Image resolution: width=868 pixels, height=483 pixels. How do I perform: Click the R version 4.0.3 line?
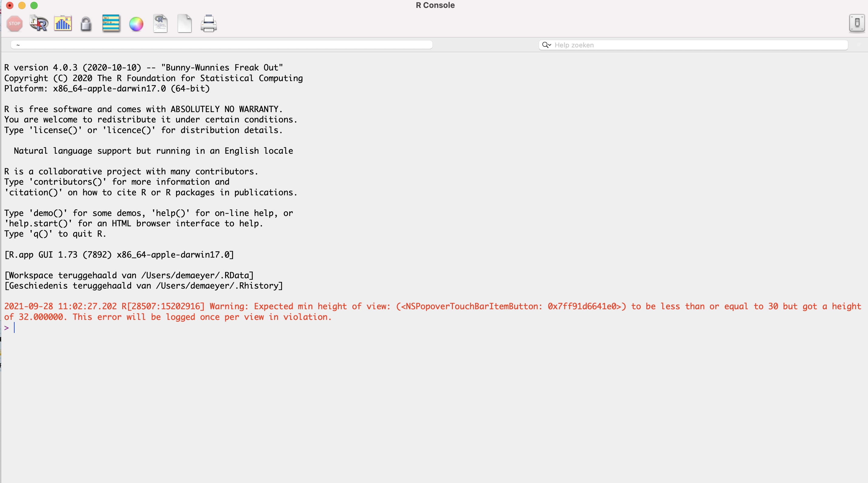pyautogui.click(x=144, y=67)
